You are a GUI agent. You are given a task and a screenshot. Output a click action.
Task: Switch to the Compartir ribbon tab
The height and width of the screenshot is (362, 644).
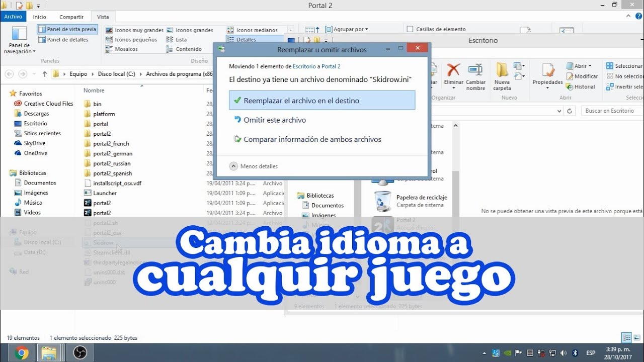tap(71, 17)
